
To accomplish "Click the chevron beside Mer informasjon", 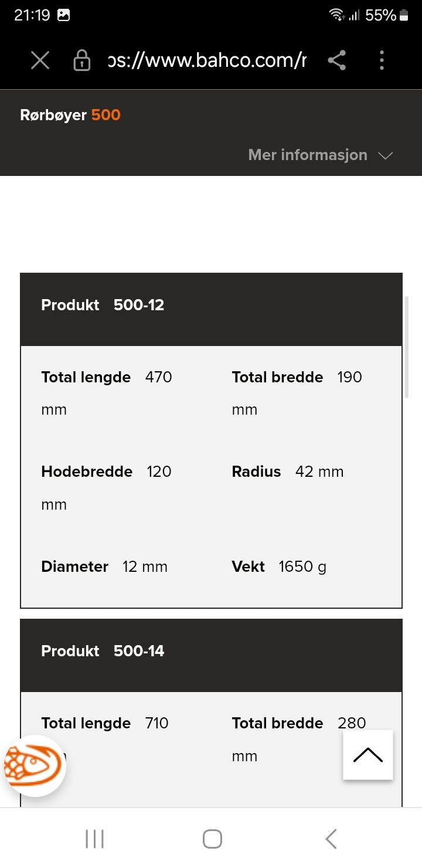I will (x=385, y=156).
